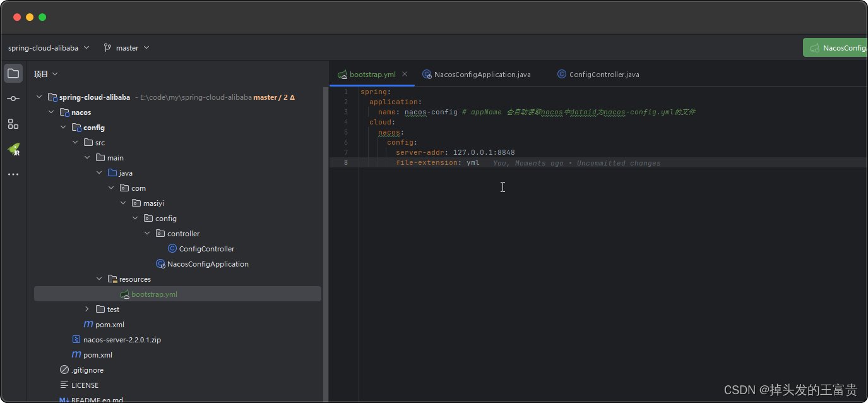Switch to NacosConfigApplication.java tab
The image size is (868, 403).
[x=477, y=74]
